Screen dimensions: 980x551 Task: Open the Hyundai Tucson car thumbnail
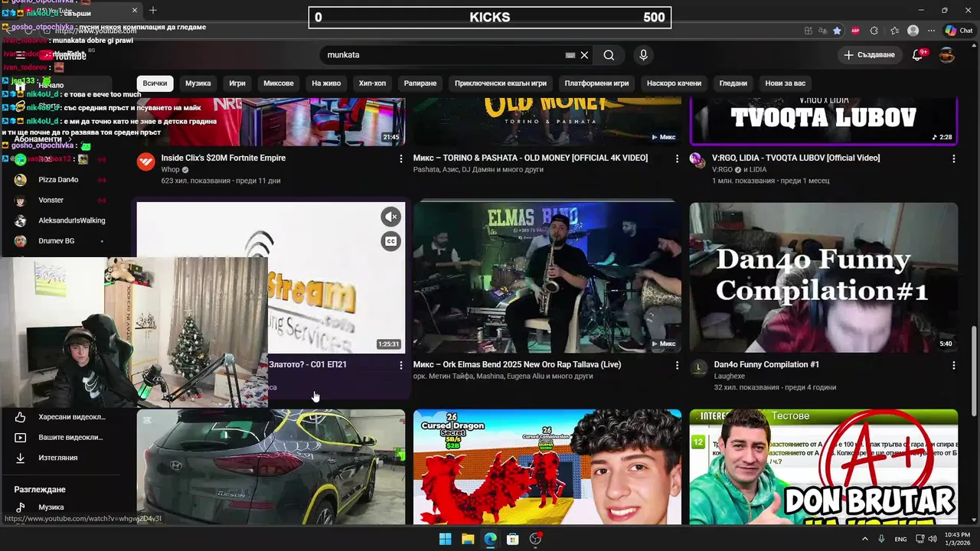pyautogui.click(x=270, y=467)
